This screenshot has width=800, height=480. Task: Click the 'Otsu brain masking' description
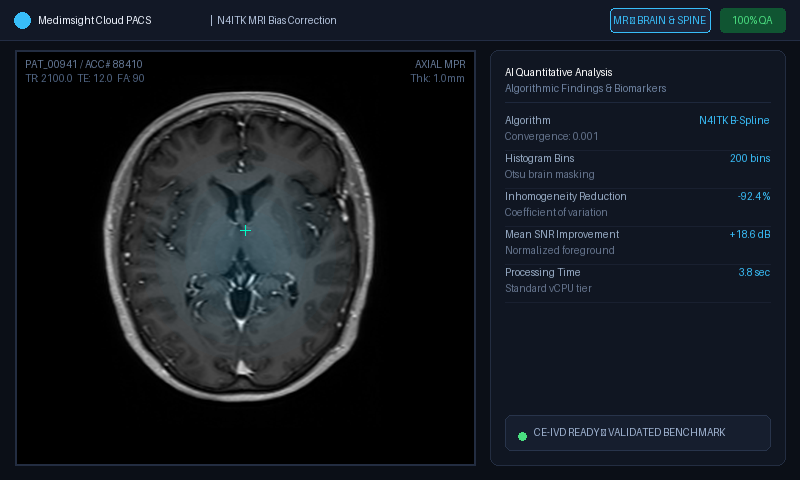(549, 174)
